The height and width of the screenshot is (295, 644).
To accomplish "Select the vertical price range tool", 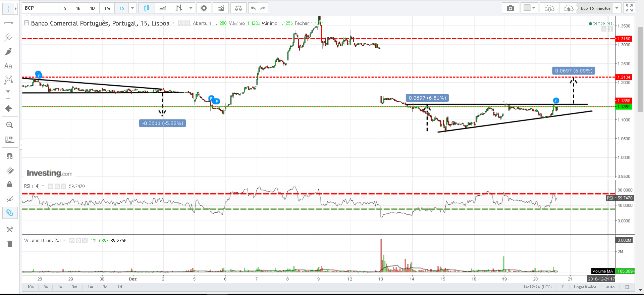I will [8, 94].
